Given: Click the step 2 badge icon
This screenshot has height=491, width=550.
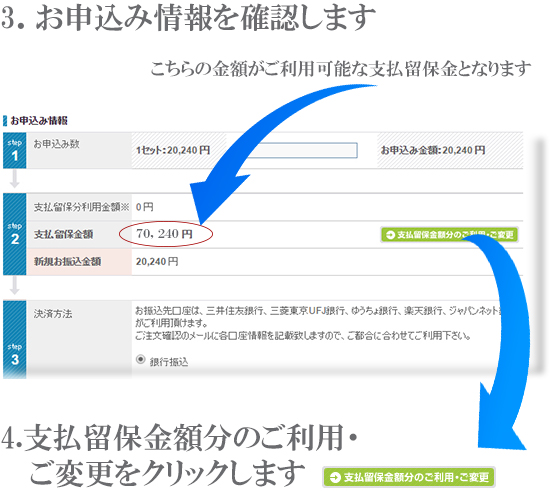Looking at the screenshot, I should 15,234.
